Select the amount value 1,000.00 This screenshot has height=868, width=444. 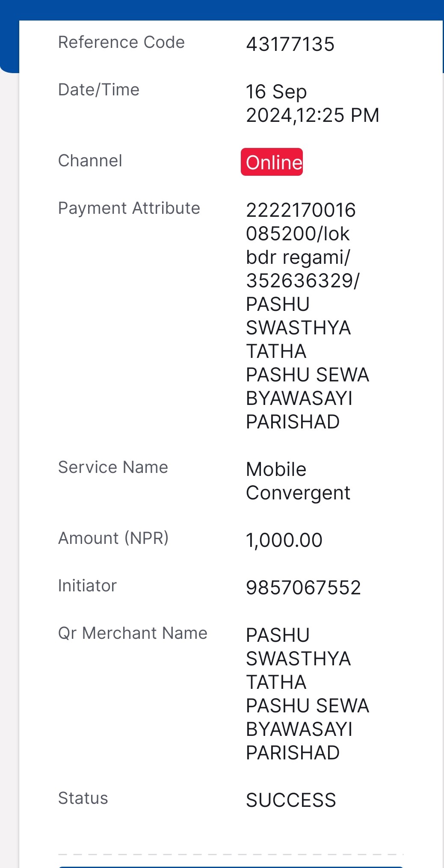click(x=284, y=540)
